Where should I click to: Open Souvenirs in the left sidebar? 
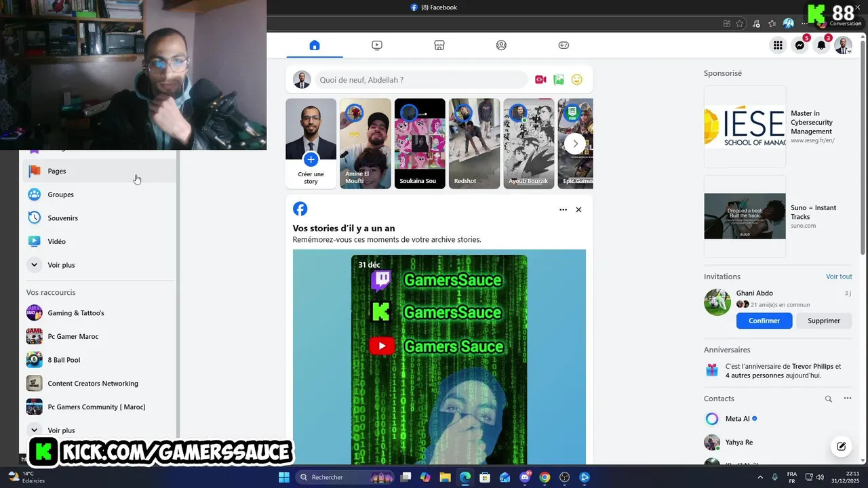click(x=100, y=218)
